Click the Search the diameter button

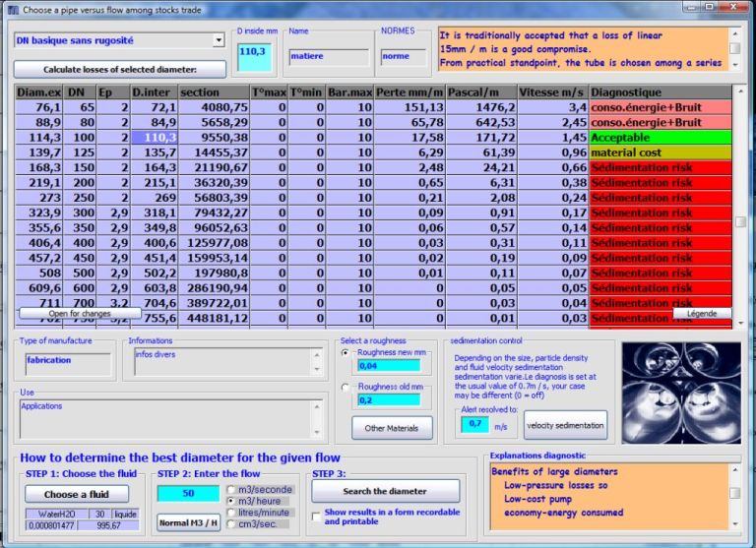pos(385,491)
